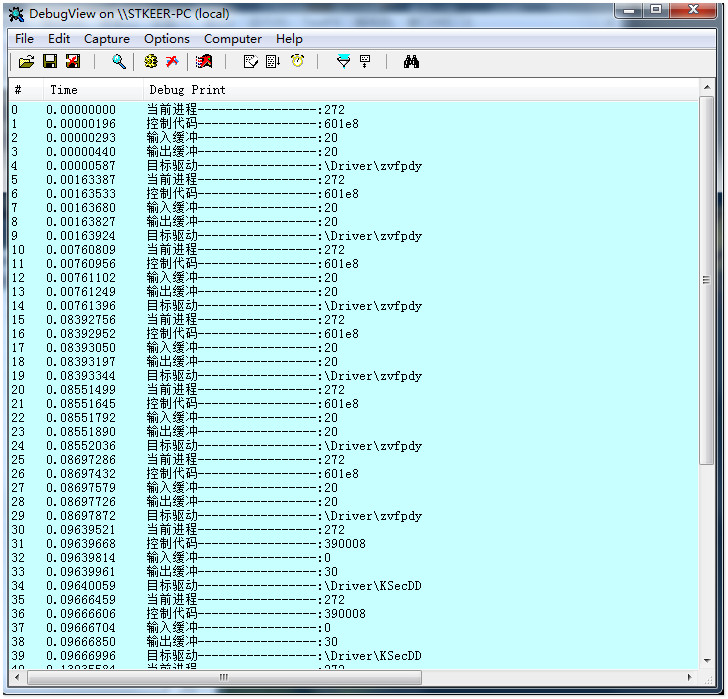Toggle Capture Kernel gear icon
The image size is (728, 699).
click(x=151, y=62)
